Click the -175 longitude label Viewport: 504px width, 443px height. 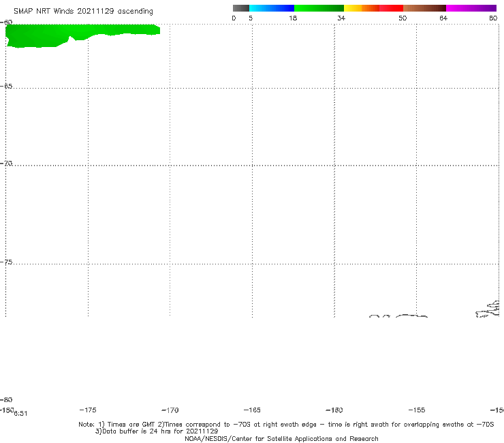[x=88, y=410]
